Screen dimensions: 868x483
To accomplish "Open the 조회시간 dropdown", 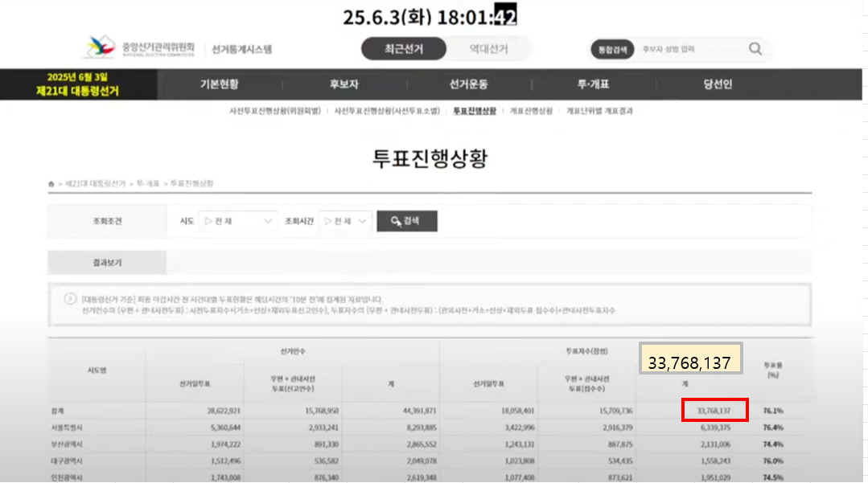I will pyautogui.click(x=345, y=221).
